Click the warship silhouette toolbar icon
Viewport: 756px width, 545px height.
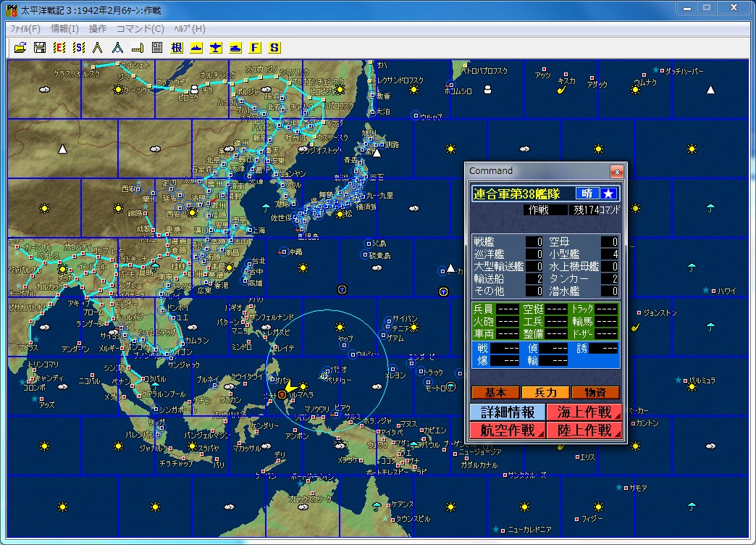196,47
